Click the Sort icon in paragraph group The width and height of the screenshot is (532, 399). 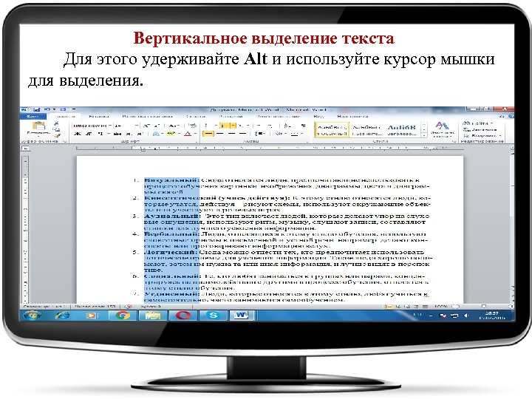tap(287, 126)
